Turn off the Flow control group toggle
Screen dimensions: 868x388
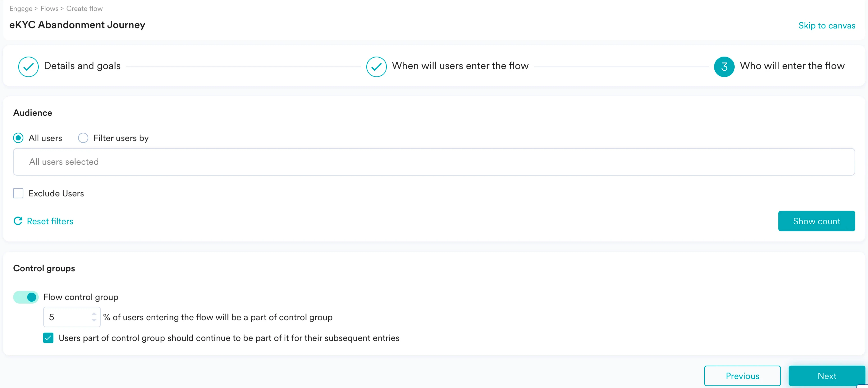[x=26, y=297]
